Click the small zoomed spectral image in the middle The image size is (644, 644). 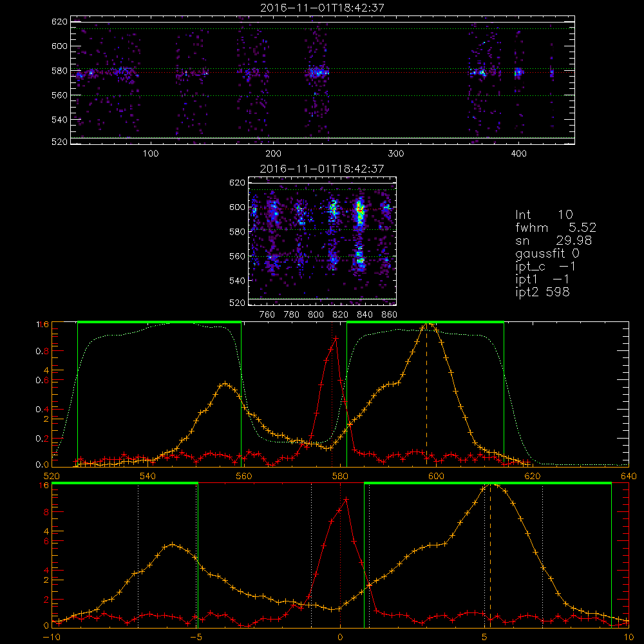[x=323, y=241]
